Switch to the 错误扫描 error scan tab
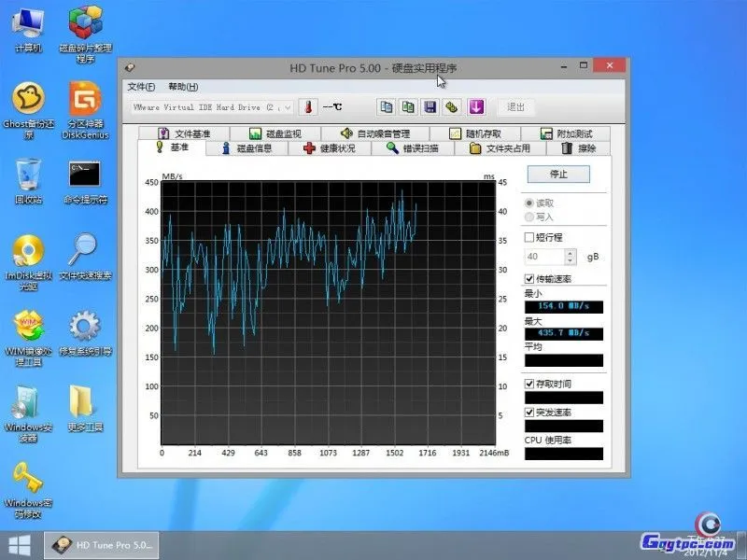This screenshot has width=747, height=560. click(x=413, y=148)
